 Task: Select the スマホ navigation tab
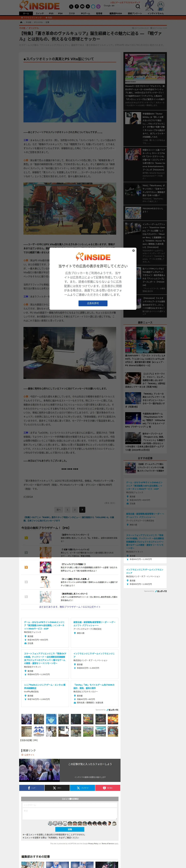[72, 13]
